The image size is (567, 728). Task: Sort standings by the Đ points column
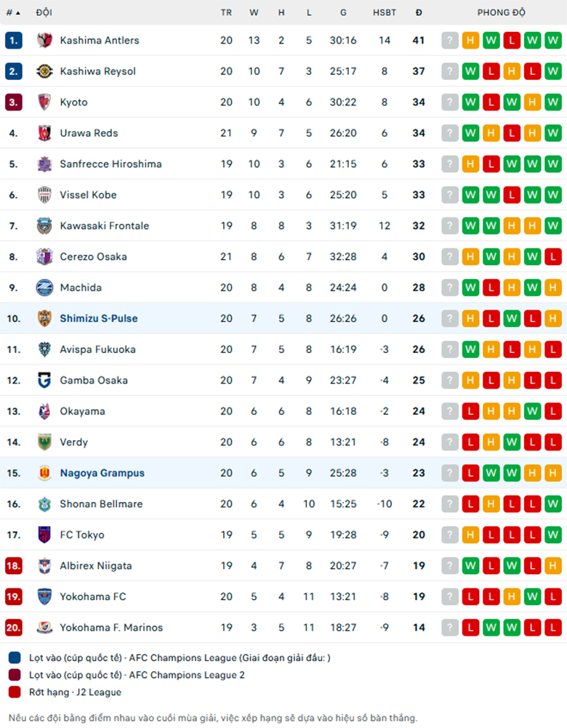click(419, 12)
